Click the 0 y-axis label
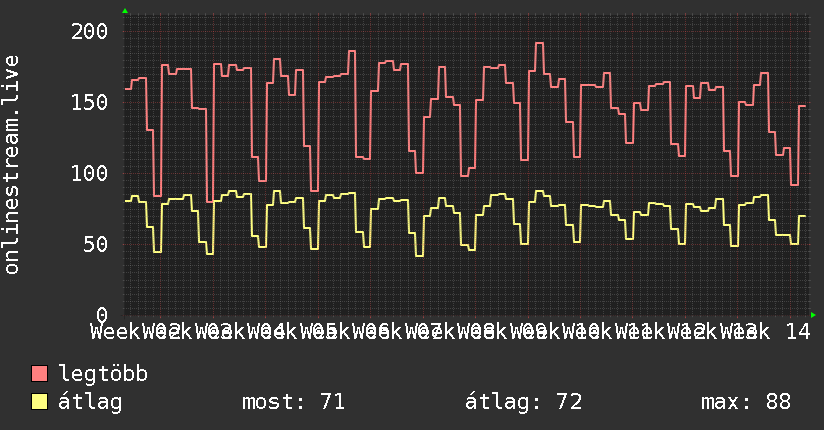The width and height of the screenshot is (824, 430). 102,315
